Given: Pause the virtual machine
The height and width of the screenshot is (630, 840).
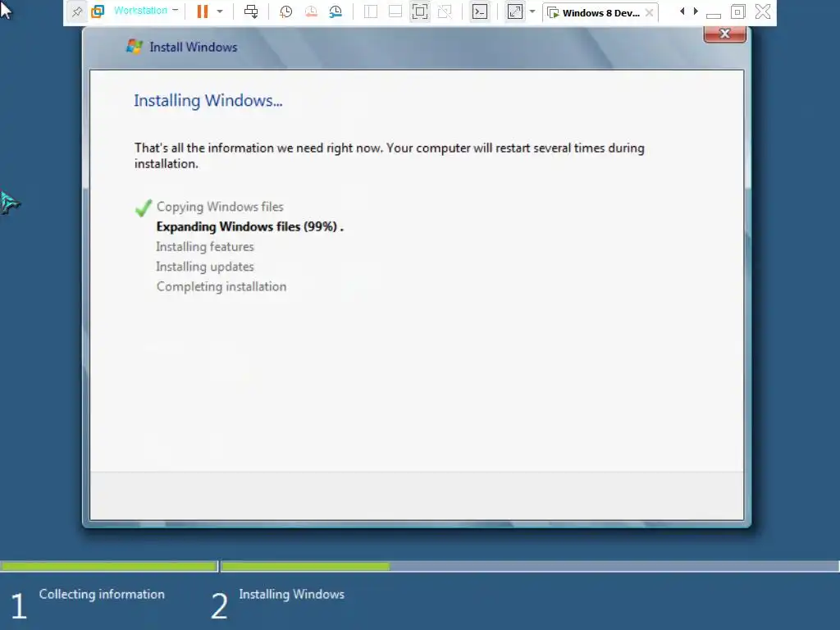Looking at the screenshot, I should coord(202,11).
